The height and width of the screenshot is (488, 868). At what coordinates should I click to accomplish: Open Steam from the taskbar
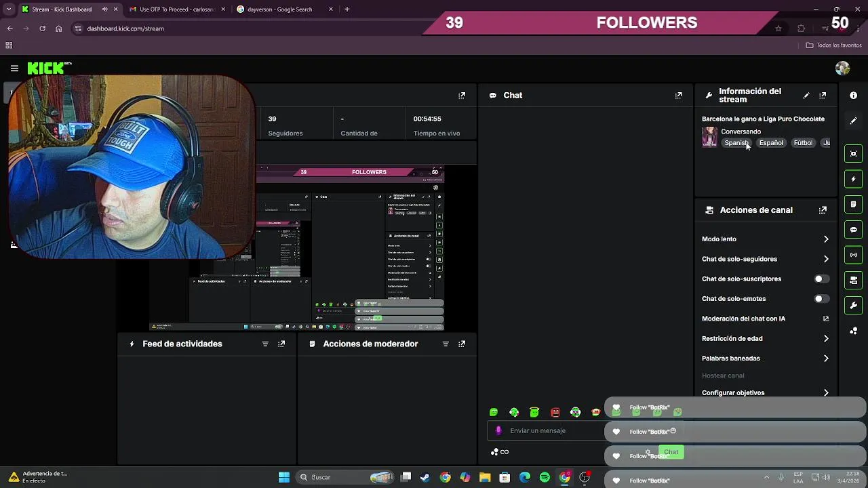(425, 477)
